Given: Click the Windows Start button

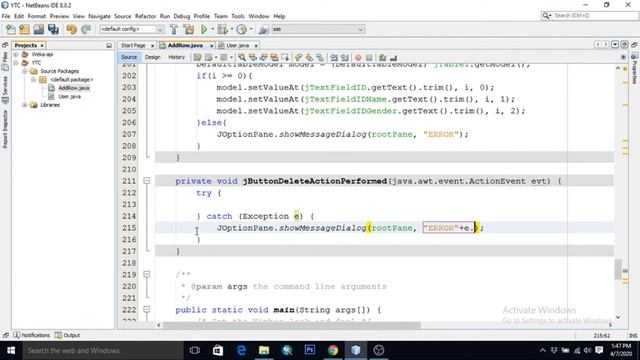Looking at the screenshot, I should click(x=11, y=350).
